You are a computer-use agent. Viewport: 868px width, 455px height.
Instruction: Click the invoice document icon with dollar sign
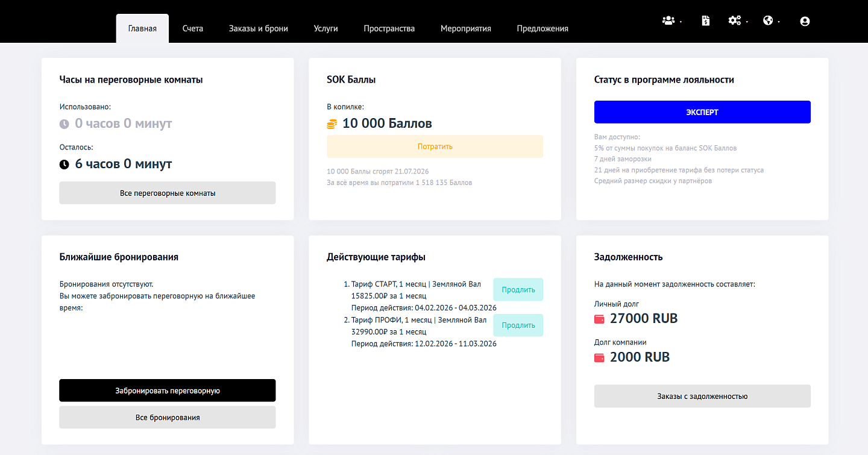[705, 20]
